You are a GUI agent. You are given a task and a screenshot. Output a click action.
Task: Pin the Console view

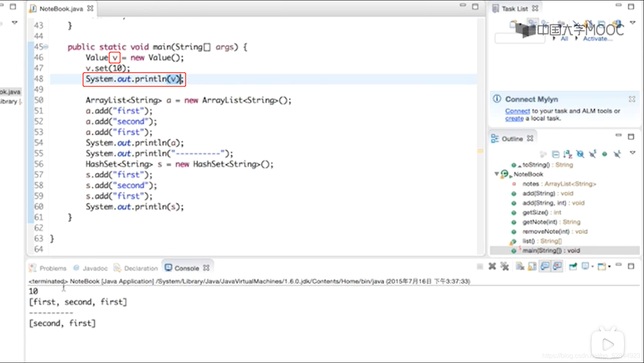point(573,266)
